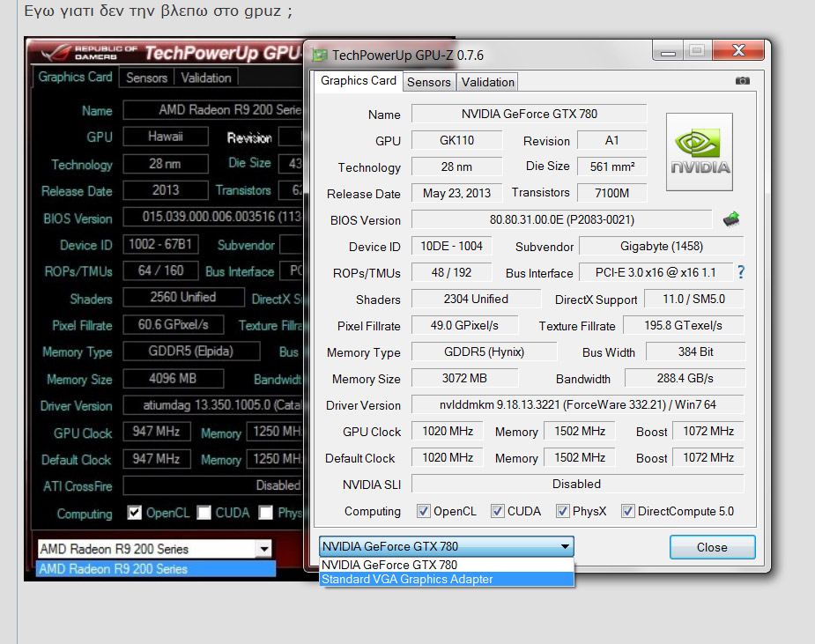
Task: Switch to Sensors tab in AMD window
Action: pyautogui.click(x=146, y=78)
